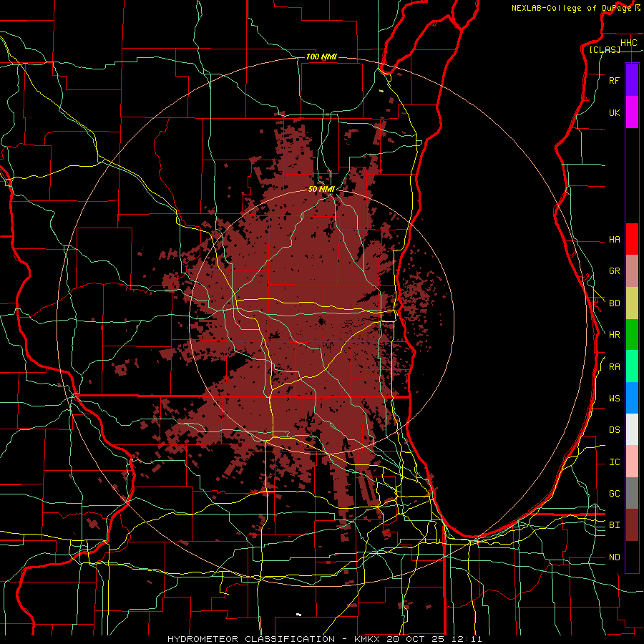Image resolution: width=644 pixels, height=644 pixels.
Task: Click the UK magenta color swatch
Action: 632,112
